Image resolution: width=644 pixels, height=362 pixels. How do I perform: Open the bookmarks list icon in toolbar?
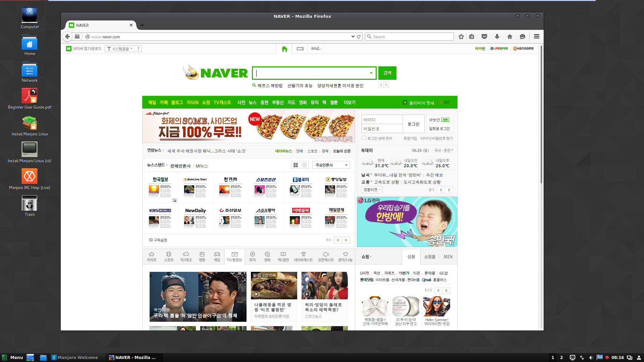pyautogui.click(x=472, y=37)
